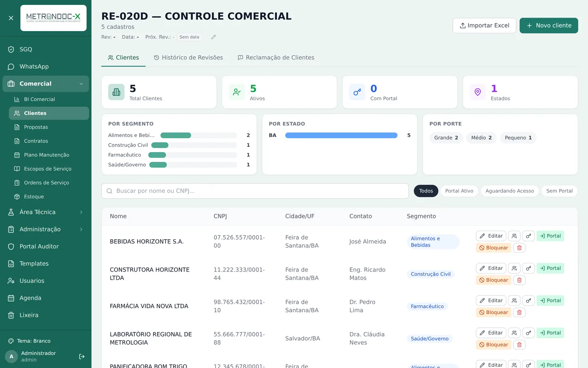This screenshot has height=368, width=588.
Task: Delete BEBIDAS HORIZONTE S.A. with trash icon
Action: (519, 248)
